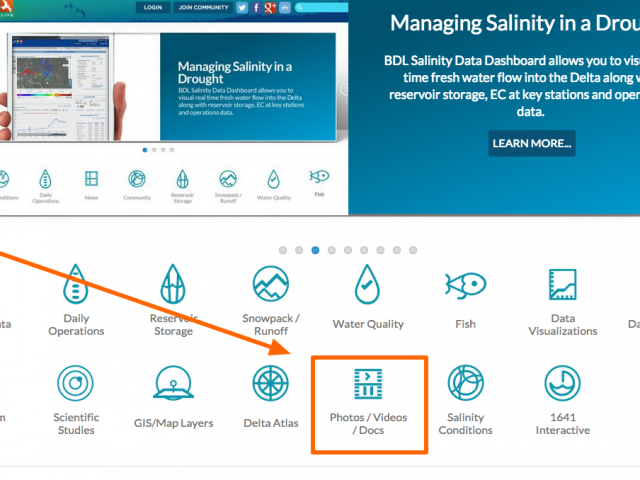Open the Photos / Videos / Docs filmstrip icon

[x=368, y=384]
